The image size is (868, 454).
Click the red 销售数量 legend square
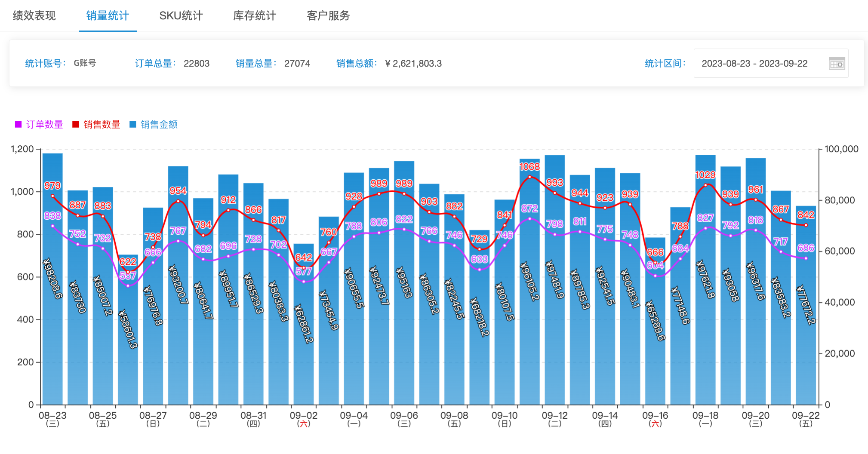coord(76,125)
